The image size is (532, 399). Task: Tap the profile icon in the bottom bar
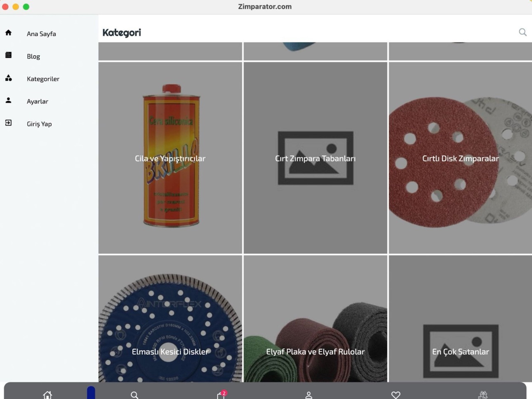tap(308, 395)
